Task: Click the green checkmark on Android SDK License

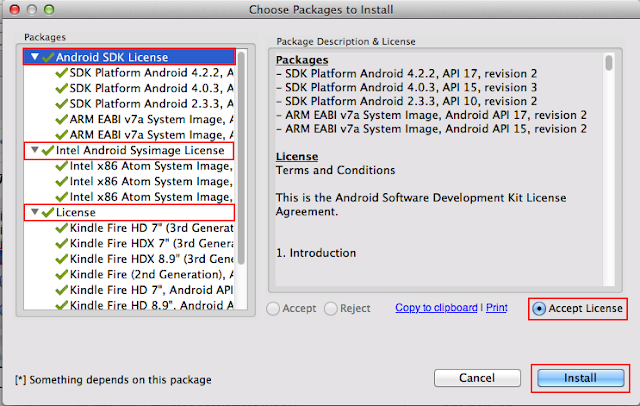Action: point(48,57)
